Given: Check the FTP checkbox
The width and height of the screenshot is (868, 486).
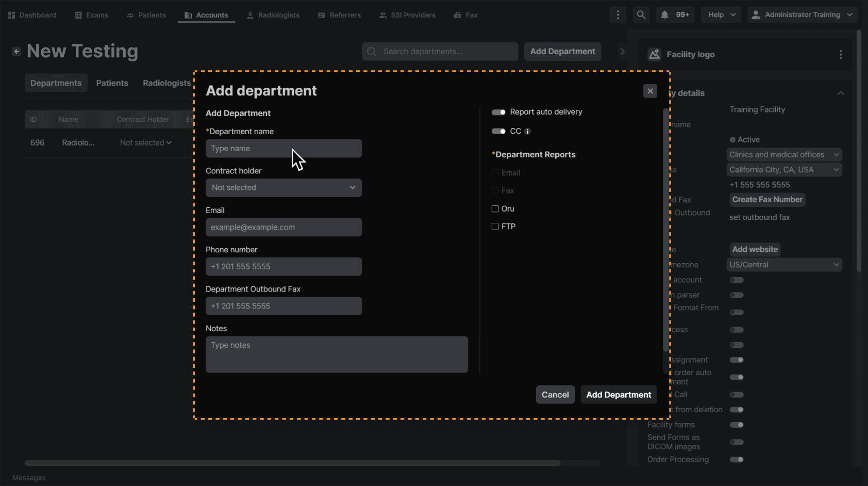Looking at the screenshot, I should tap(495, 226).
